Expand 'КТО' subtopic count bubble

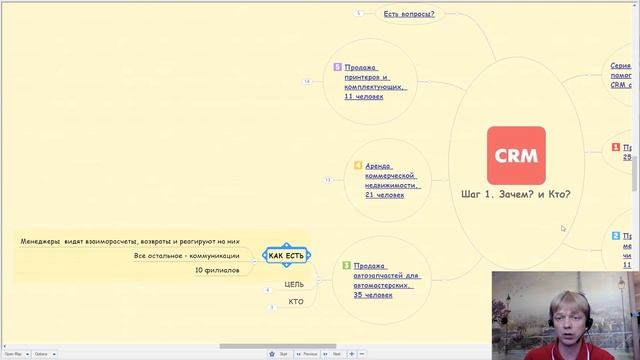coord(272,307)
